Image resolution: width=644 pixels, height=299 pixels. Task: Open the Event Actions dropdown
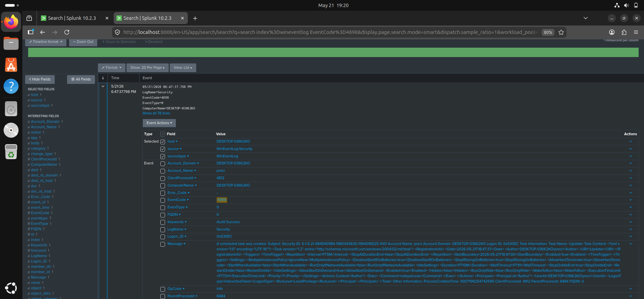(159, 123)
